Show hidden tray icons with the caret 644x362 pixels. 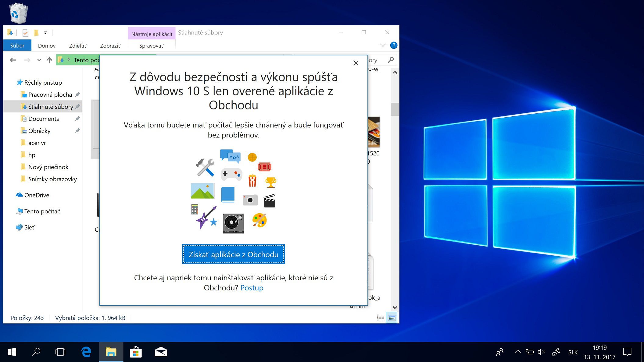(517, 352)
